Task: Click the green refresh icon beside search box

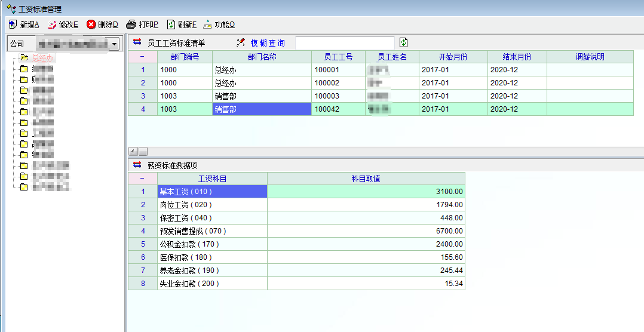Action: pyautogui.click(x=404, y=42)
